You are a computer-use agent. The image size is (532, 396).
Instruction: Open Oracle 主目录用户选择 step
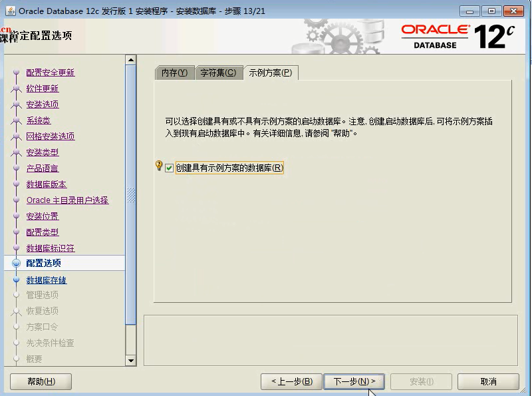(x=68, y=200)
